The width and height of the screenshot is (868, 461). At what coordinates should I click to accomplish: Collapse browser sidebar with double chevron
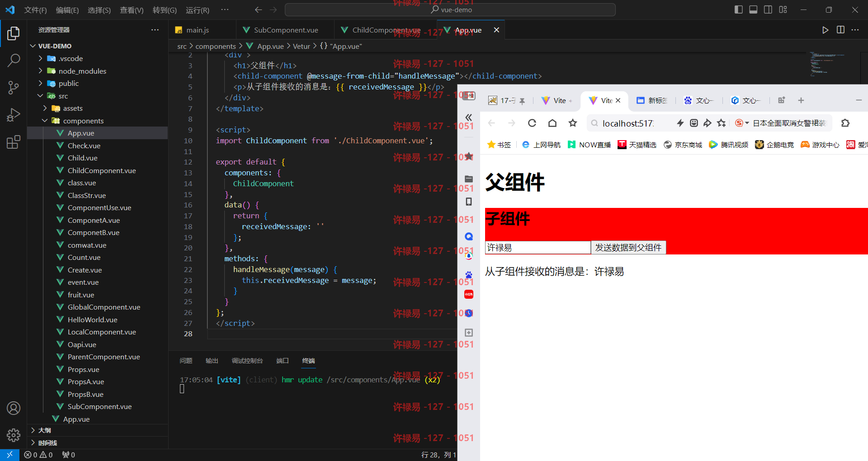click(469, 118)
